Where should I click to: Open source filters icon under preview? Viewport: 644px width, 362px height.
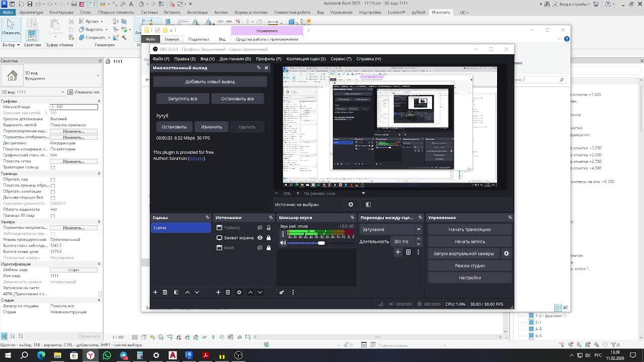368,205
